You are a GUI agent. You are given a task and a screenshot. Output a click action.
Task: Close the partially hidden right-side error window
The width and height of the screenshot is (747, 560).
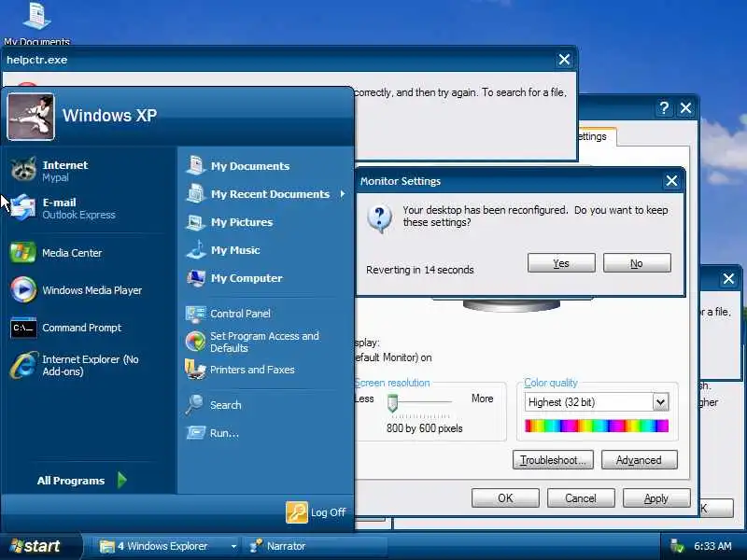(728, 278)
